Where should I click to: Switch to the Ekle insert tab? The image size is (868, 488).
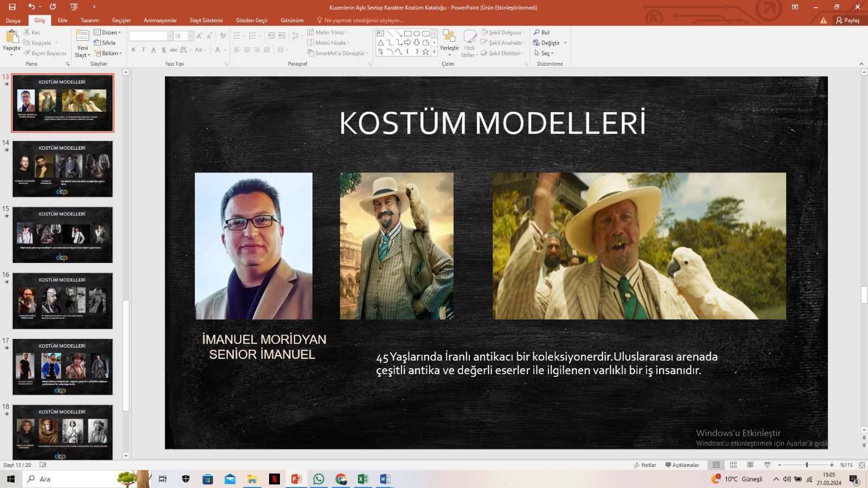pos(63,21)
